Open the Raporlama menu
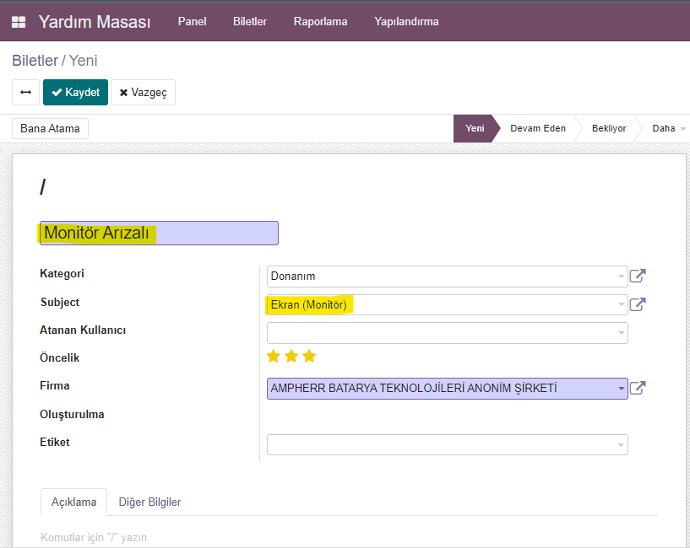Viewport: 690px width, 548px height. 320,22
